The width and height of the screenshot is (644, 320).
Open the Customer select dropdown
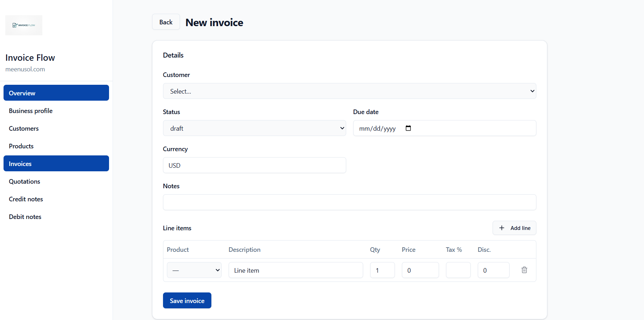coord(349,91)
